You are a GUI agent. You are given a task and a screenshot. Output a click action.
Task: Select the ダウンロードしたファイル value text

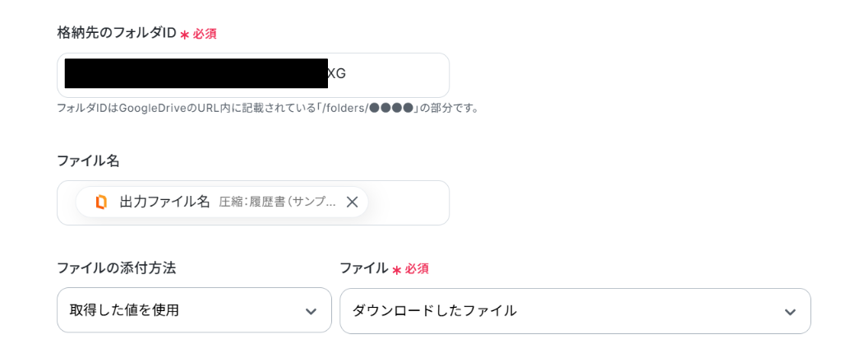pyautogui.click(x=434, y=311)
